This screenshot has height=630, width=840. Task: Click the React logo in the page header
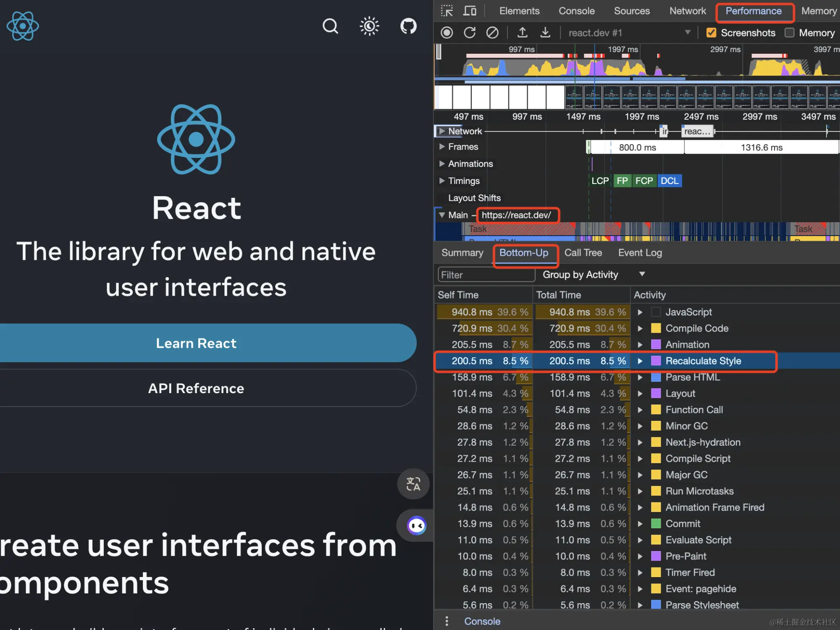23,26
